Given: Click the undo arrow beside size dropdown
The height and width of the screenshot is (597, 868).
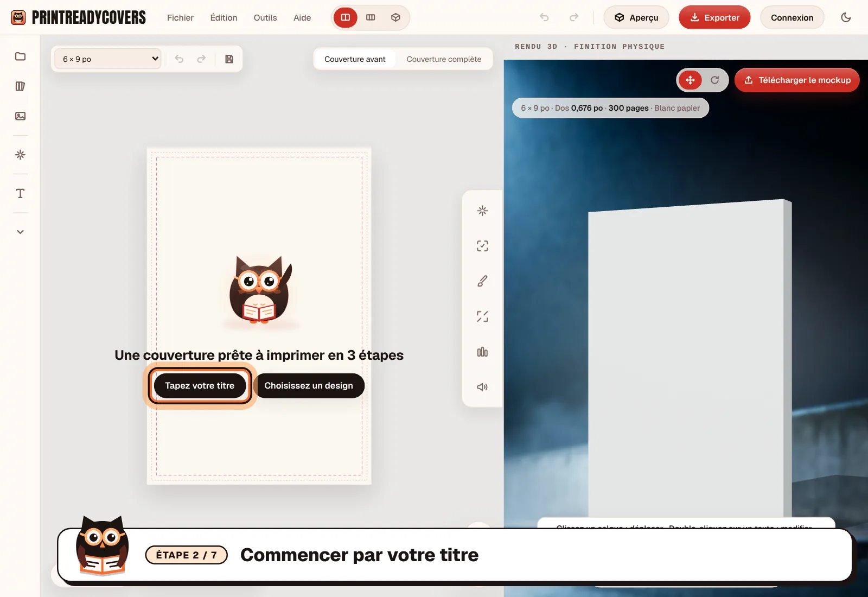Looking at the screenshot, I should coord(179,59).
